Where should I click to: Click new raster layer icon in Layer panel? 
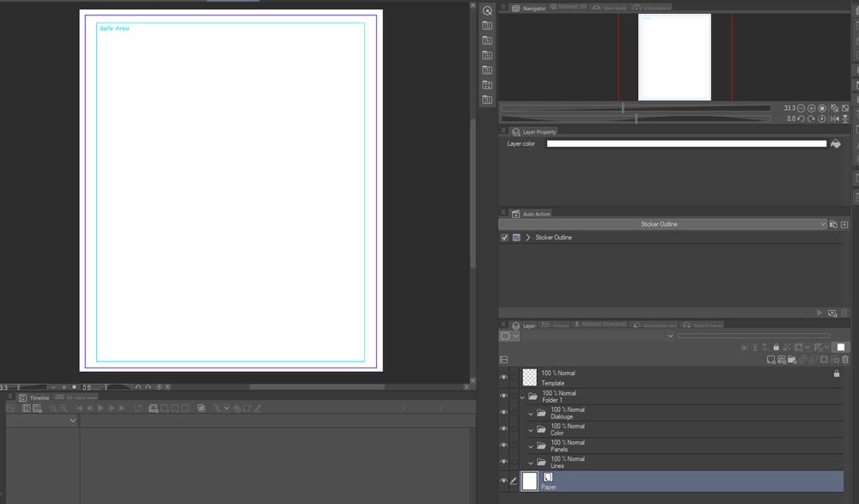(x=771, y=360)
